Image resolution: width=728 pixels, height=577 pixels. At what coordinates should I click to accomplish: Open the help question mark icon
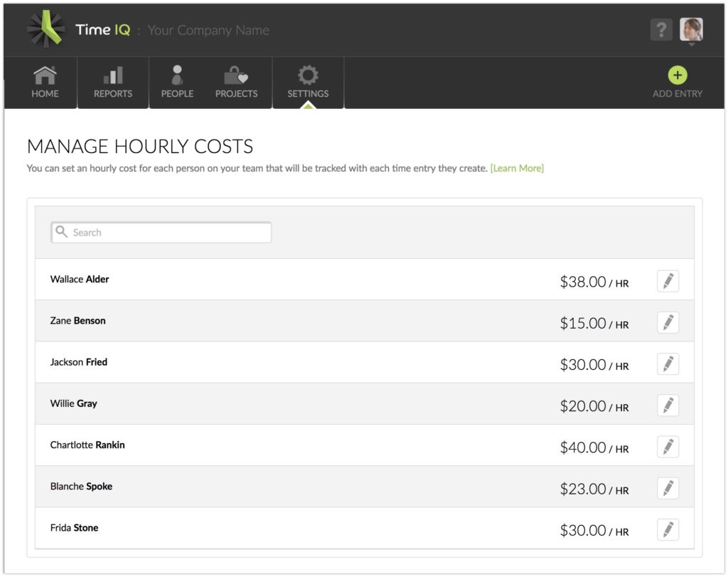(x=660, y=28)
